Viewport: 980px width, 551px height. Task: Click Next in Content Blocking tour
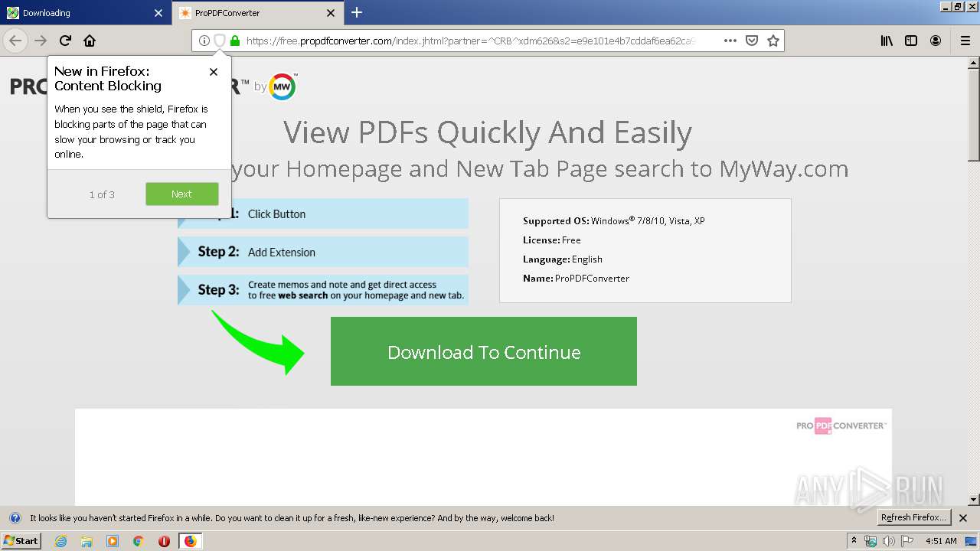[x=181, y=194]
